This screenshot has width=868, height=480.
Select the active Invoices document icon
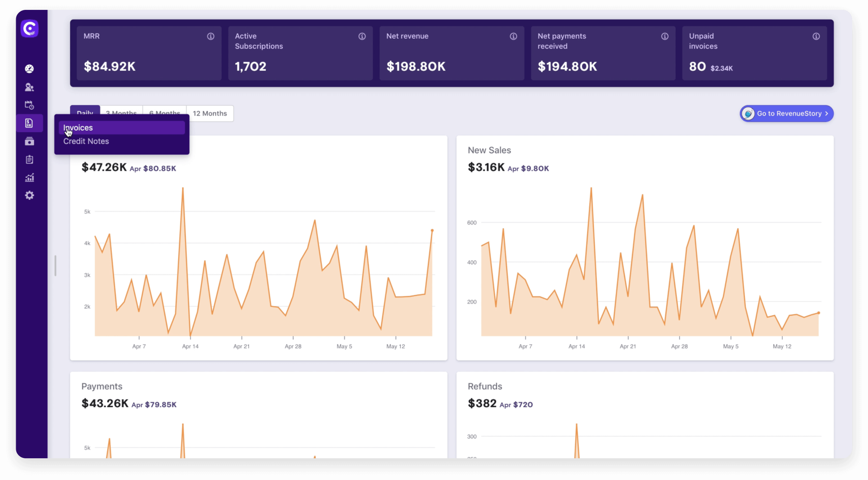pos(30,123)
